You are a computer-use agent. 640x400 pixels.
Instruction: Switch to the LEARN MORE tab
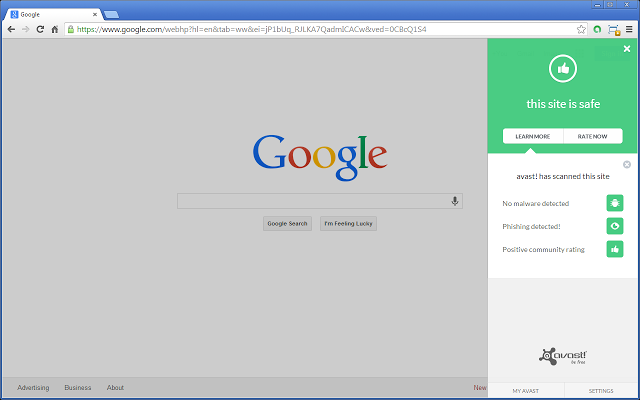pos(533,136)
